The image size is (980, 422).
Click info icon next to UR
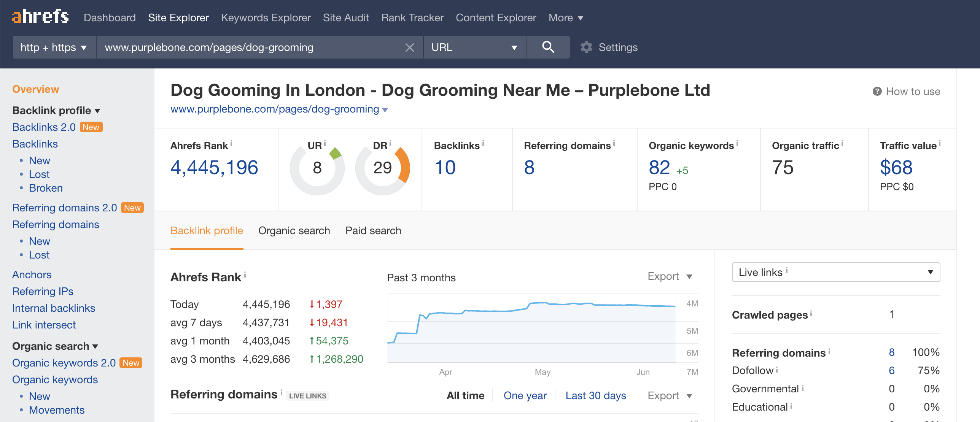click(325, 143)
